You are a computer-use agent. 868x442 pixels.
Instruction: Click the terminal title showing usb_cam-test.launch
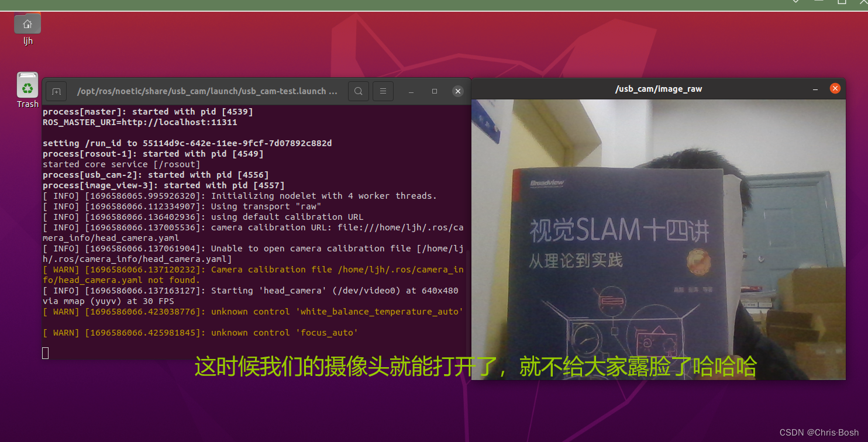click(x=208, y=91)
